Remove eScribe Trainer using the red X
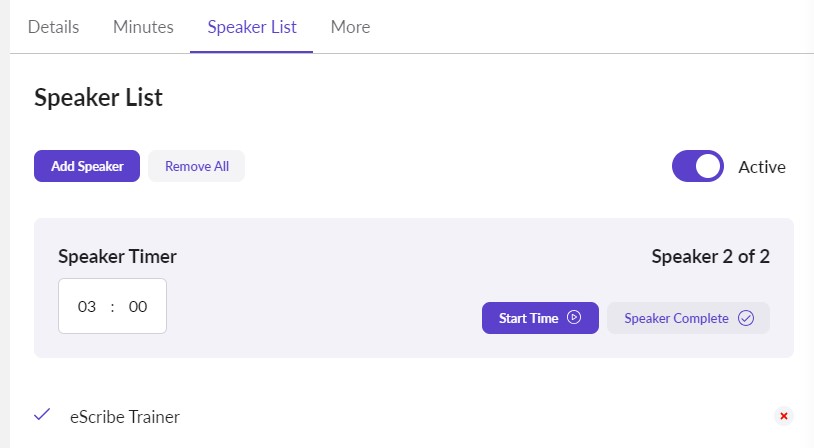This screenshot has height=448, width=814. tap(784, 416)
